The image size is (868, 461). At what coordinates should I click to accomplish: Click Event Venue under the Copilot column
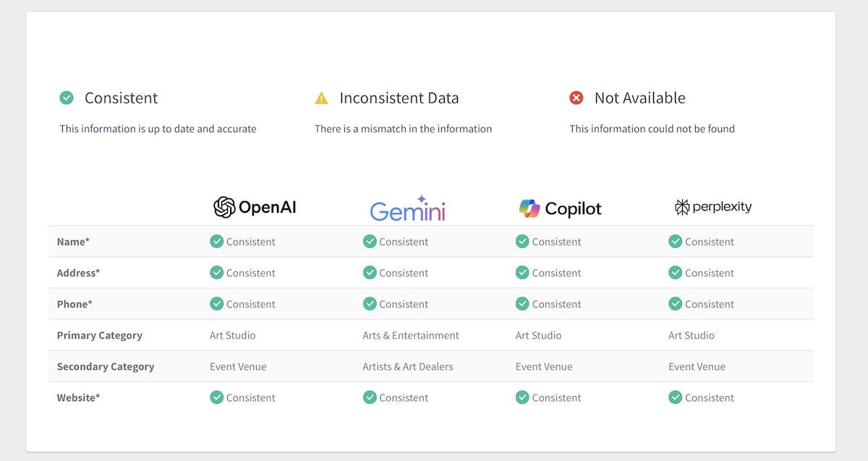click(x=544, y=367)
